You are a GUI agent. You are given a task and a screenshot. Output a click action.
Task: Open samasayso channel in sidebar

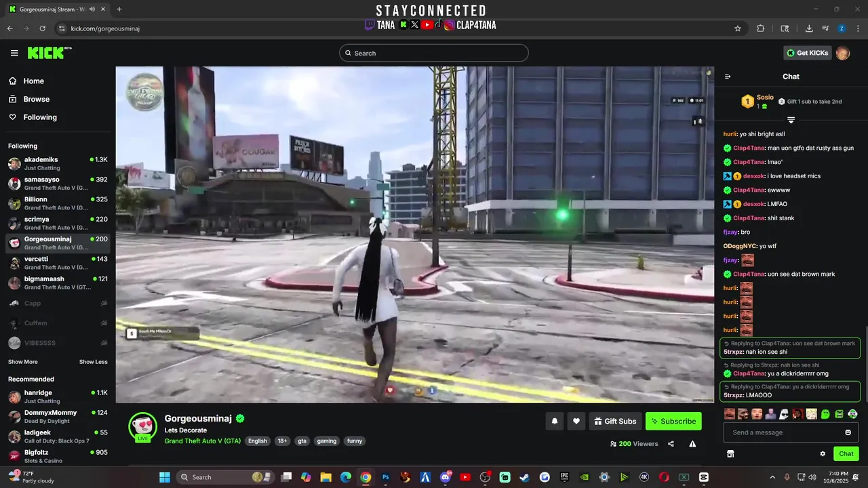click(x=58, y=183)
